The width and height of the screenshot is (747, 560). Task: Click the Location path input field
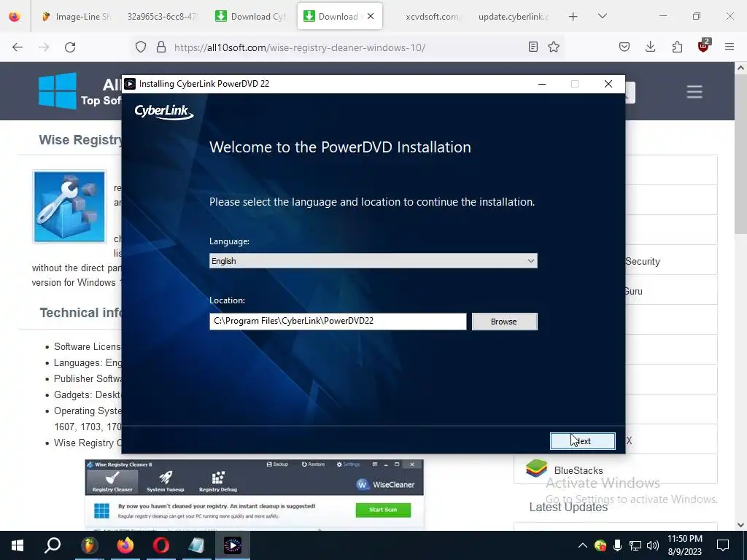[338, 321]
